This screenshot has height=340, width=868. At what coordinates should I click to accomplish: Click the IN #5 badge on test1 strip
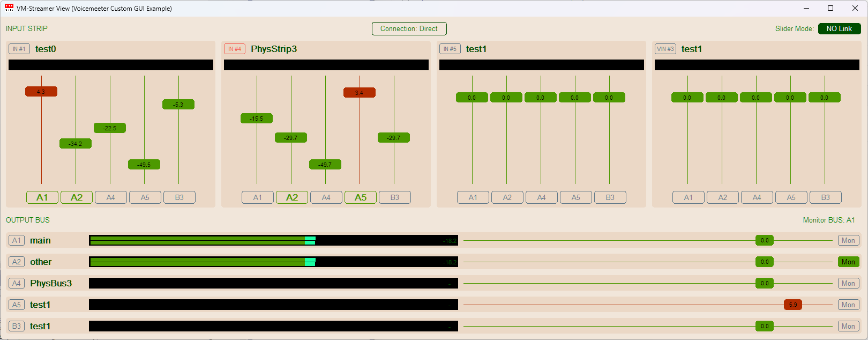(x=450, y=49)
